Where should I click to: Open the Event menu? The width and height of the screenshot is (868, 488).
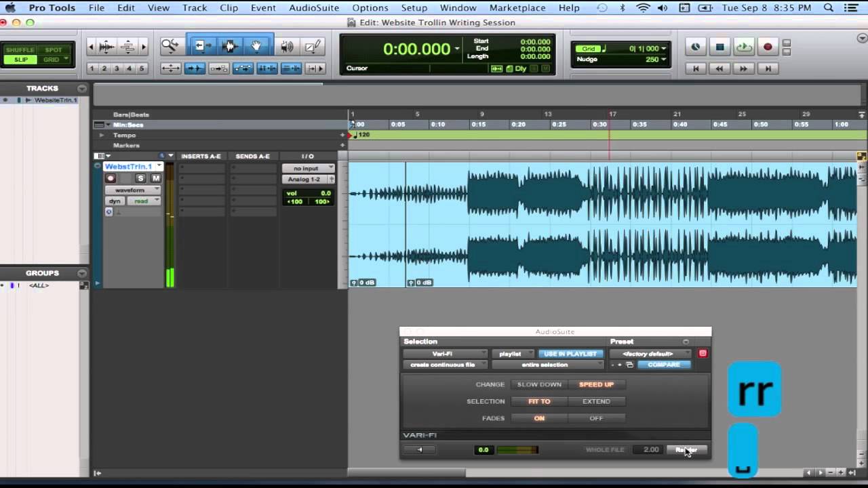click(263, 7)
